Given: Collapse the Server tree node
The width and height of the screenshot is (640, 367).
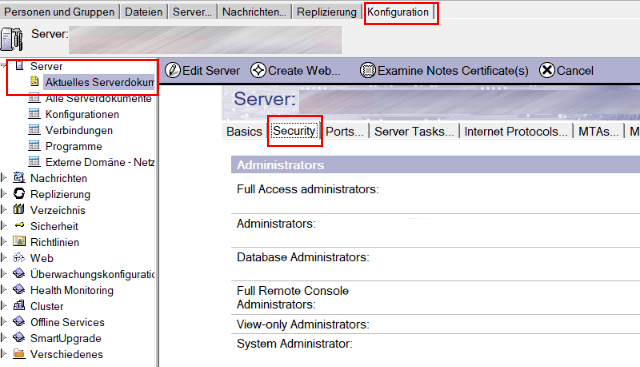Looking at the screenshot, I should (4, 65).
